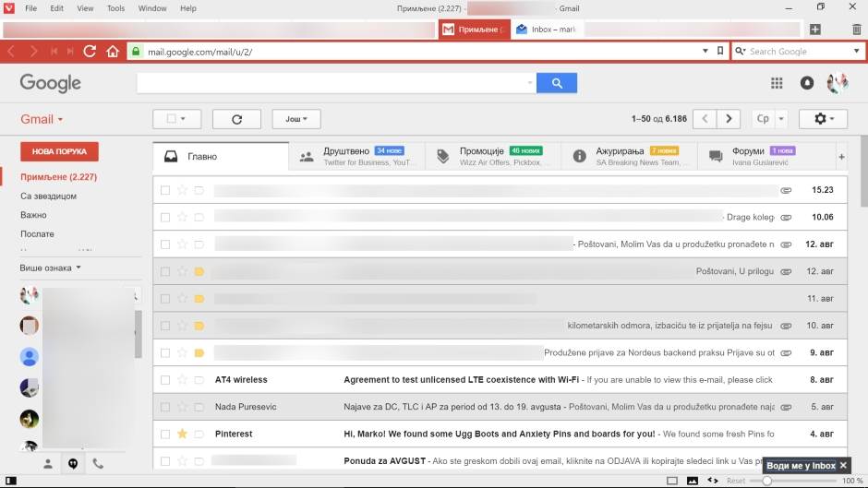Tick checkbox for Nada Puresevic email
The width and height of the screenshot is (868, 488).
click(x=165, y=407)
